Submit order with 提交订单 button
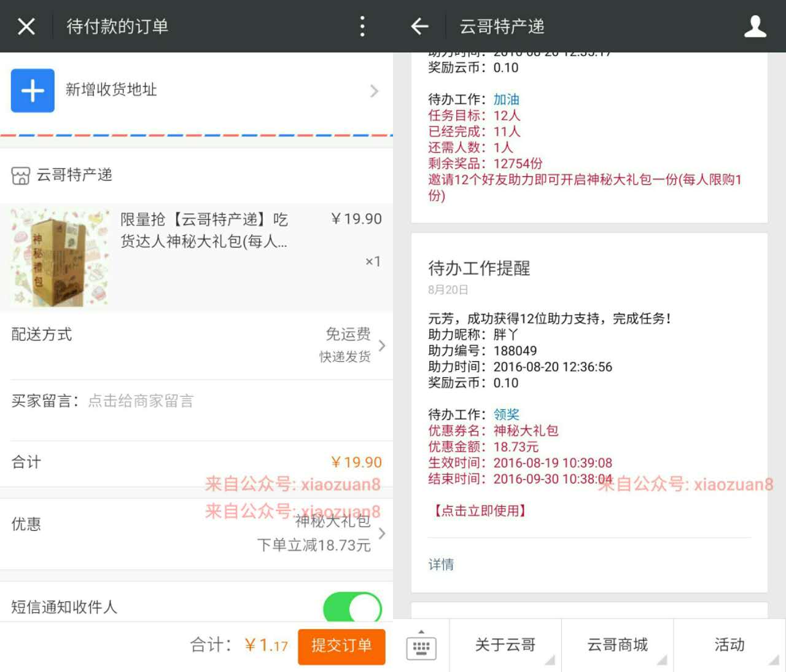Screen dimensions: 786x672 pos(341,646)
